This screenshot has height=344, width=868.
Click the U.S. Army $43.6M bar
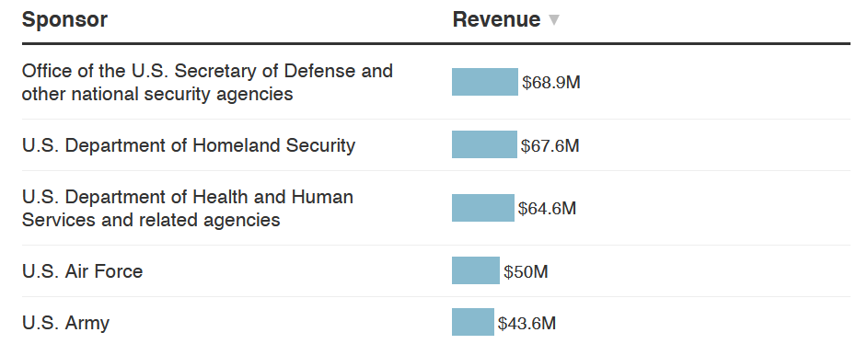473,322
